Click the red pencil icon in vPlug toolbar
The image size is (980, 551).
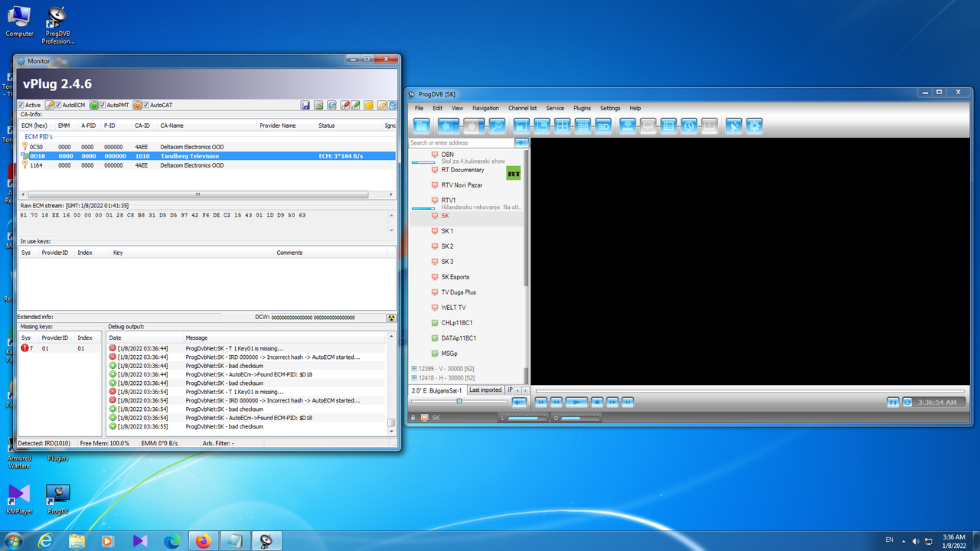click(345, 105)
